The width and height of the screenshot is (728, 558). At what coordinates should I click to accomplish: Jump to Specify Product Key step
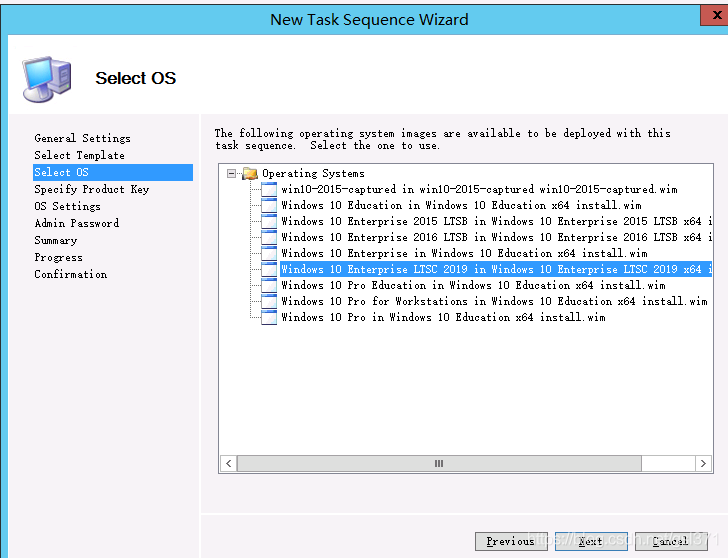click(x=91, y=189)
